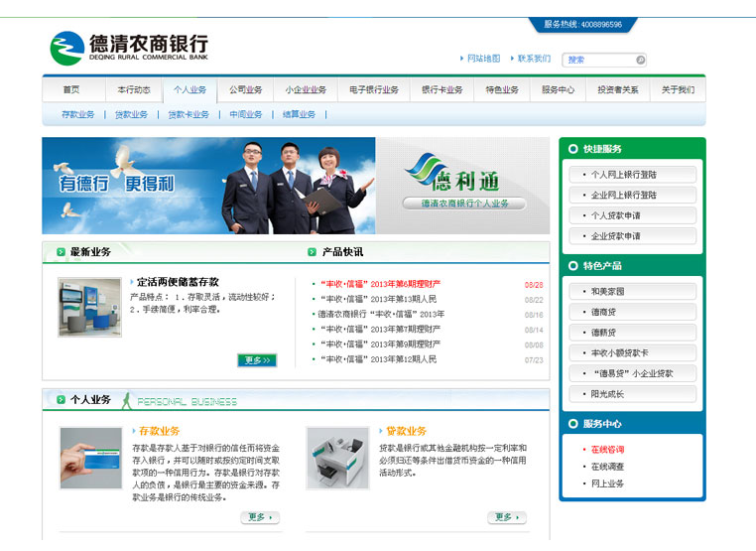Click the circle icon next to 服务中心

[572, 424]
